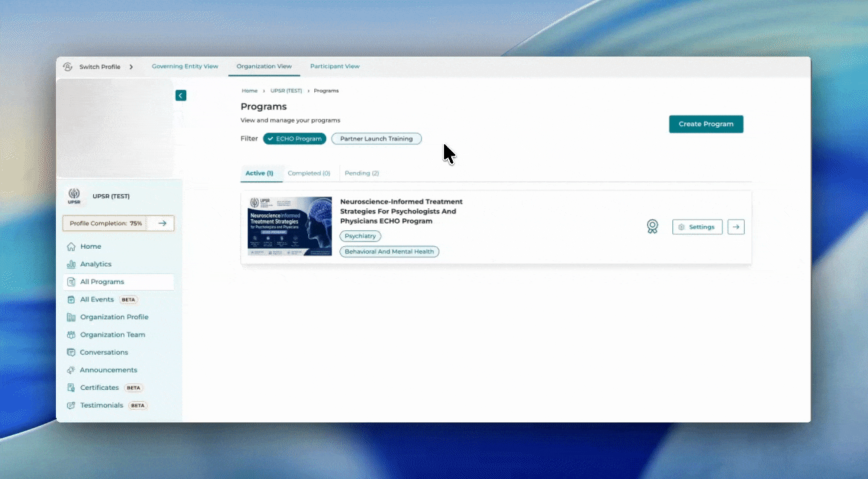Screen dimensions: 868x479
Task: Click the Announcements megaphone icon
Action: 71,370
